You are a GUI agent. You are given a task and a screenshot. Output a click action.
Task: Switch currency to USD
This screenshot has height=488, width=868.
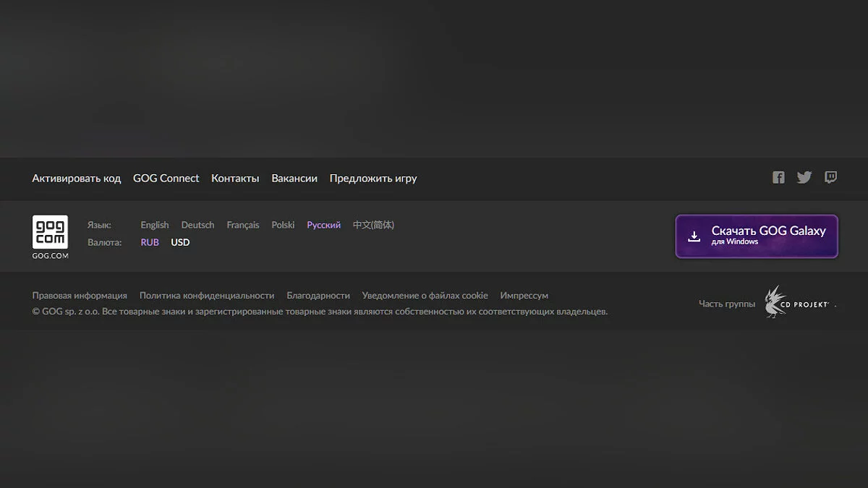pos(180,242)
